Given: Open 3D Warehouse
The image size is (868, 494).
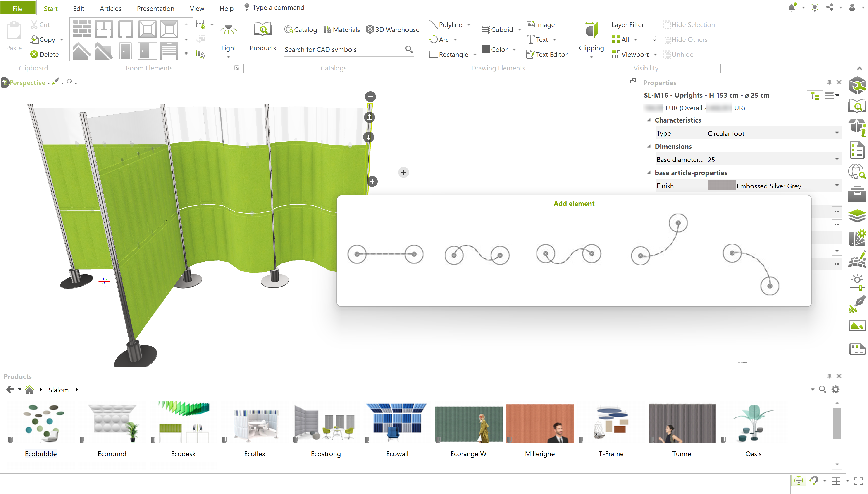Looking at the screenshot, I should [393, 29].
